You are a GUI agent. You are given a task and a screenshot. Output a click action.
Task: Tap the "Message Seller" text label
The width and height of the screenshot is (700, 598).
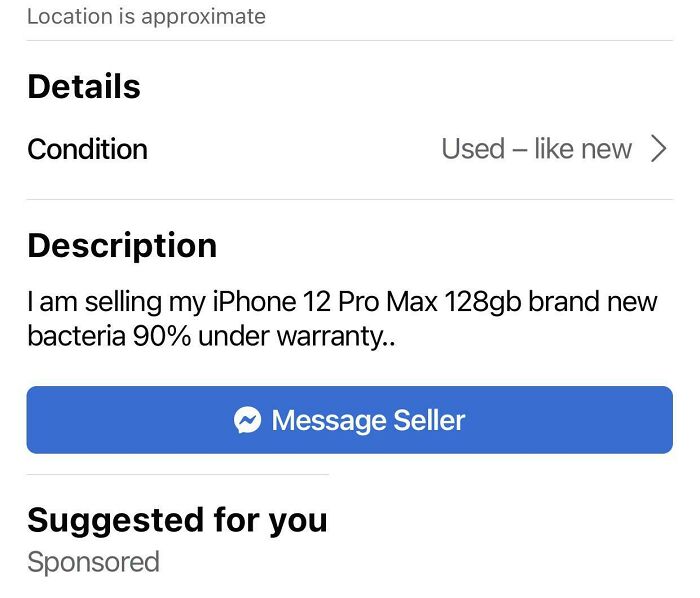(x=368, y=420)
